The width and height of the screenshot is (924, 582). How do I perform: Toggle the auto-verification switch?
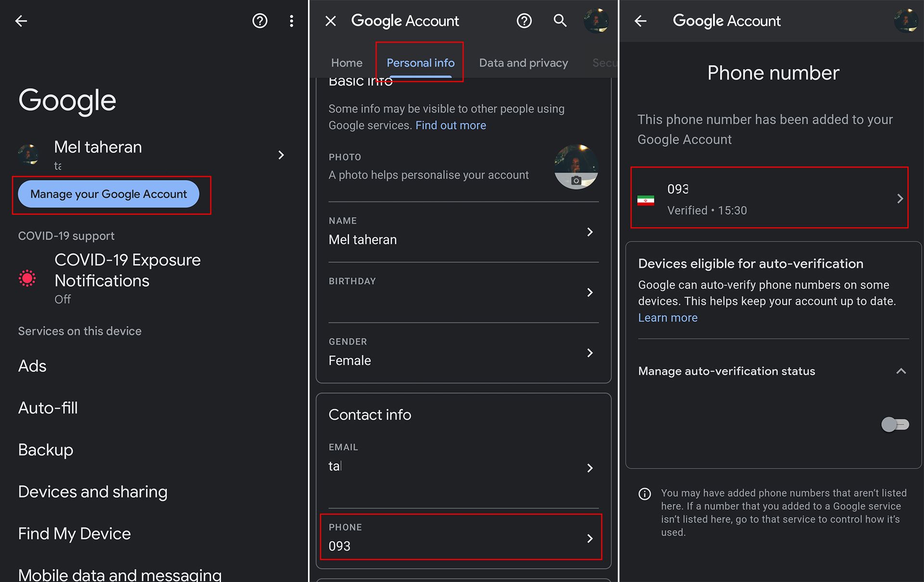coord(895,425)
